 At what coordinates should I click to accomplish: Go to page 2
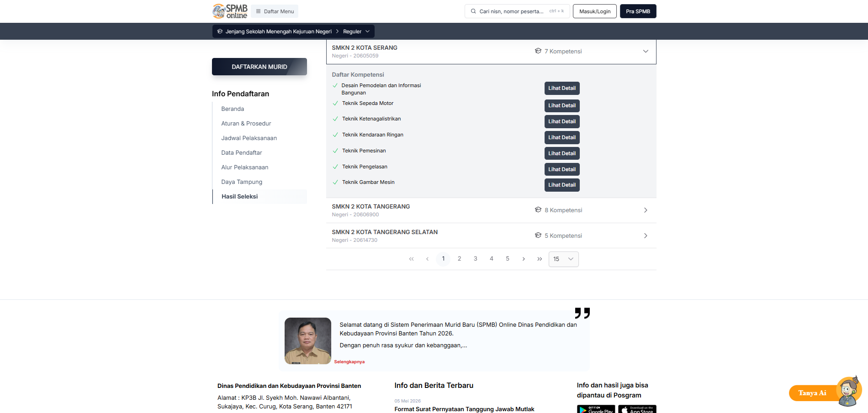[x=459, y=259]
